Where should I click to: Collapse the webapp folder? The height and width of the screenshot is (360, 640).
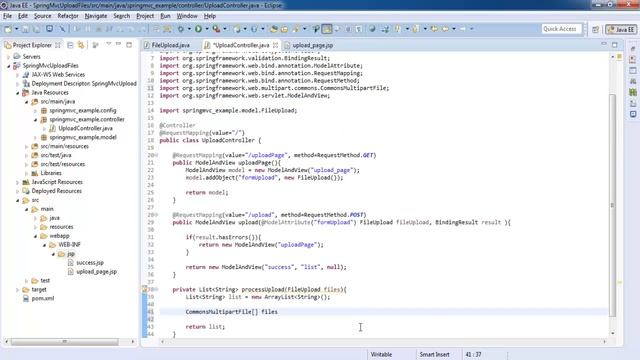36,236
